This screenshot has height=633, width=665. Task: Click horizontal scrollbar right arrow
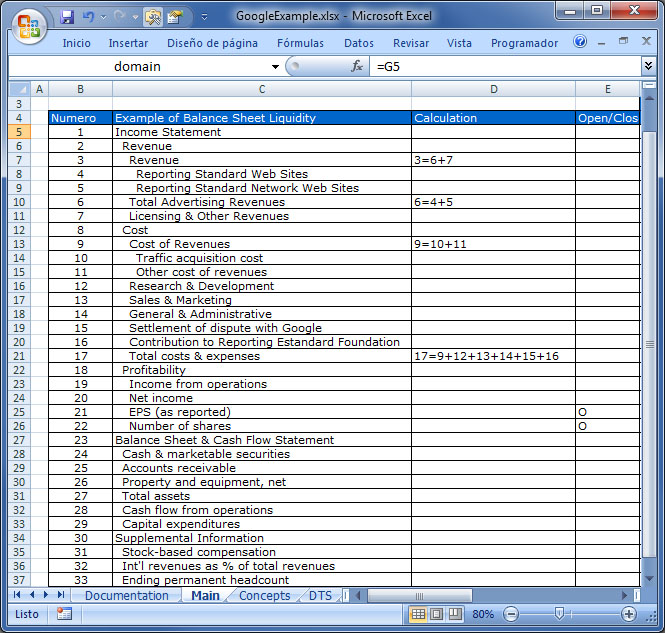coord(625,596)
